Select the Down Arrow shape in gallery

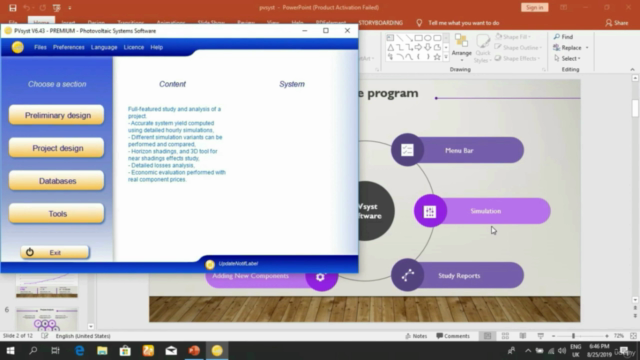click(428, 47)
